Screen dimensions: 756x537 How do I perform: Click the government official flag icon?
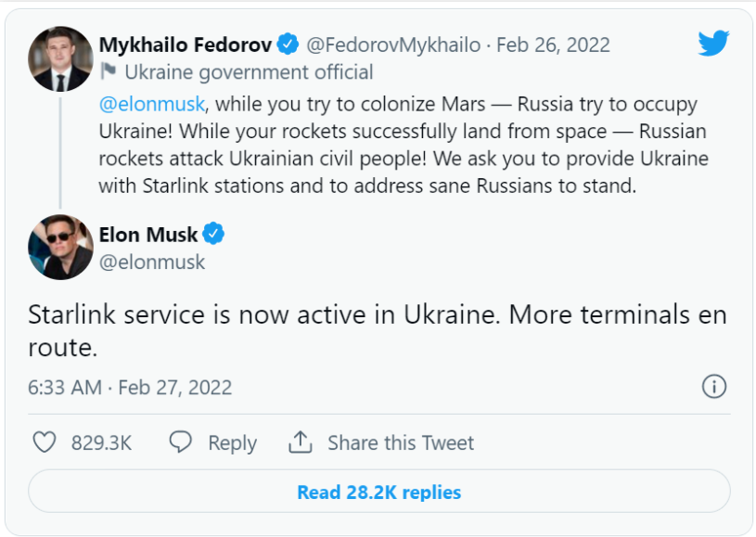[x=108, y=71]
